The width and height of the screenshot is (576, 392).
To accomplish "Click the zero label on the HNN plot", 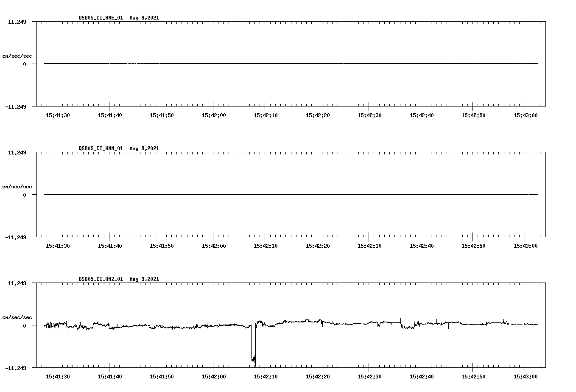I will 24,195.
